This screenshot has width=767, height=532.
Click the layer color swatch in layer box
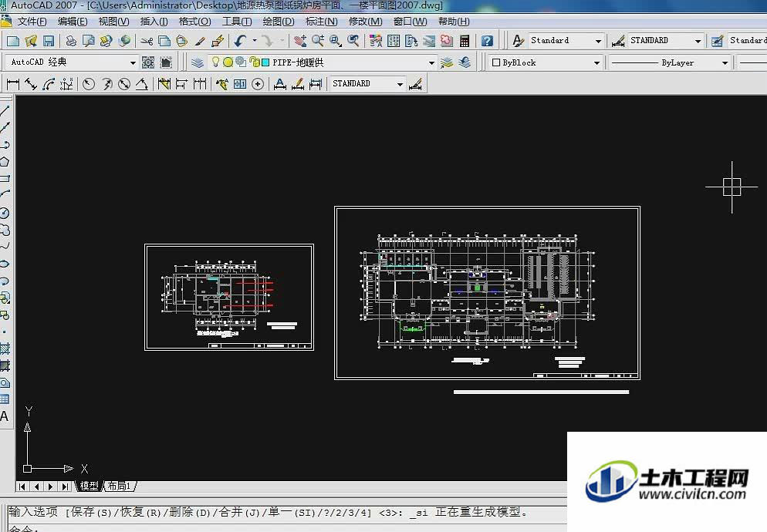click(265, 62)
